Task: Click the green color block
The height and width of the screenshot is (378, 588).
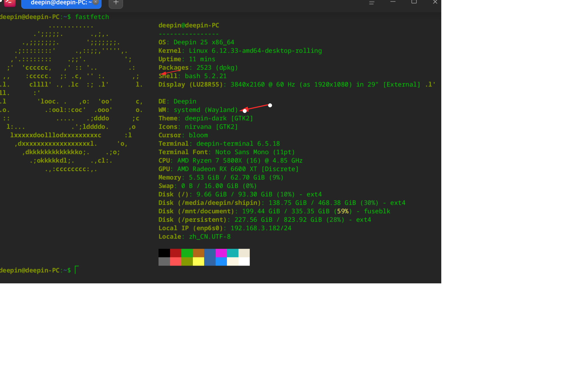Action: point(187,253)
